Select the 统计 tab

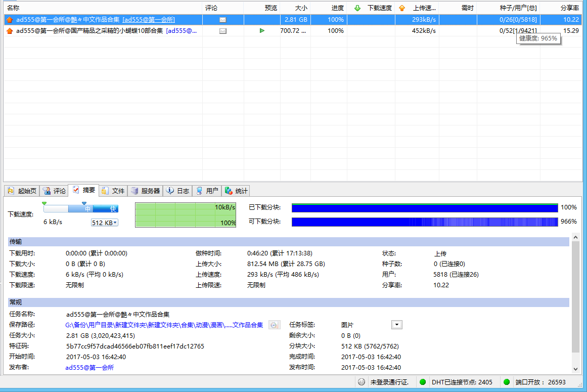(x=236, y=191)
